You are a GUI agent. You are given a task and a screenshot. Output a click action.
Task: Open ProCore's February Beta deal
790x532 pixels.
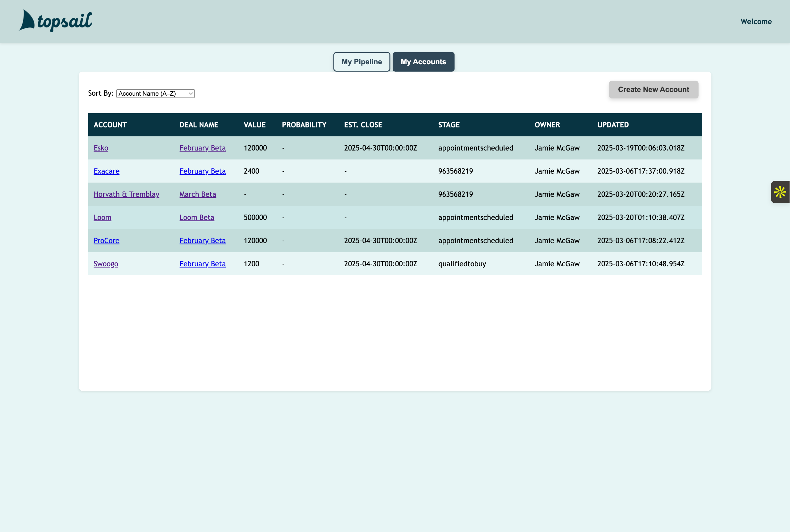pyautogui.click(x=202, y=241)
